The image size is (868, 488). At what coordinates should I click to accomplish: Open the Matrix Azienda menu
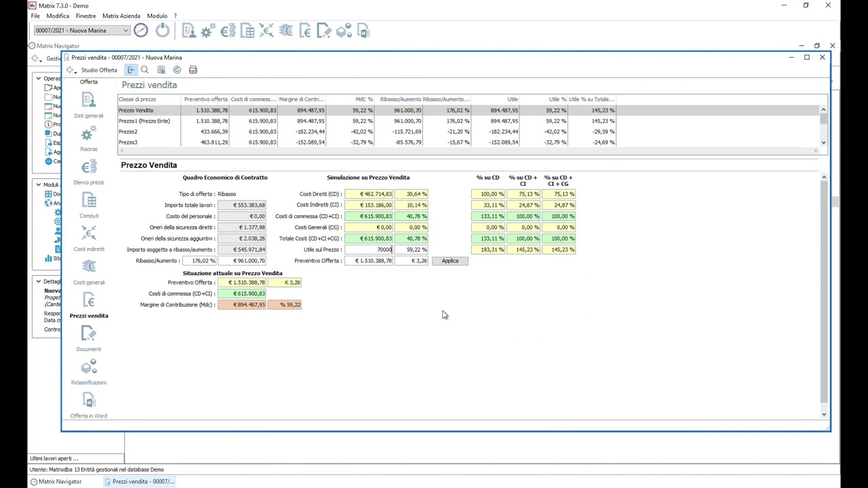[121, 16]
